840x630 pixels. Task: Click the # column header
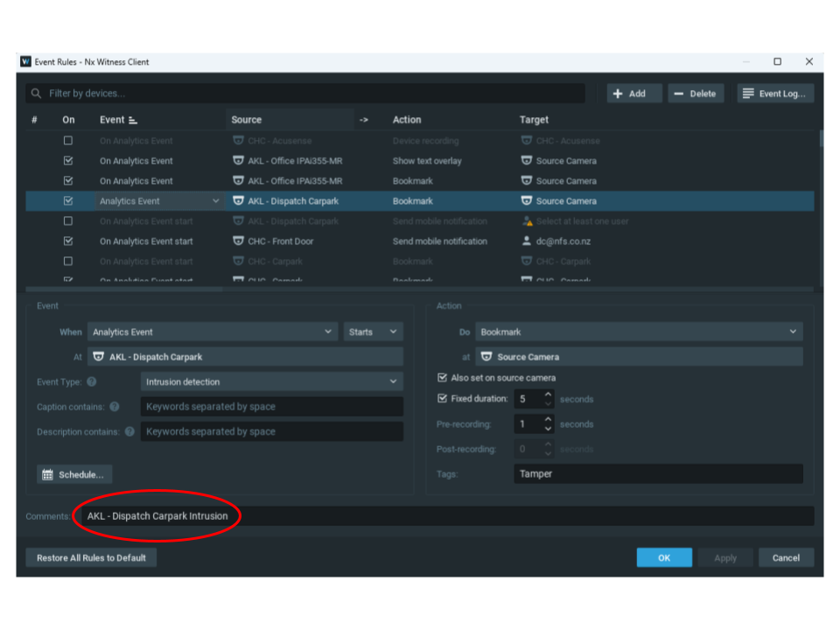pos(34,120)
